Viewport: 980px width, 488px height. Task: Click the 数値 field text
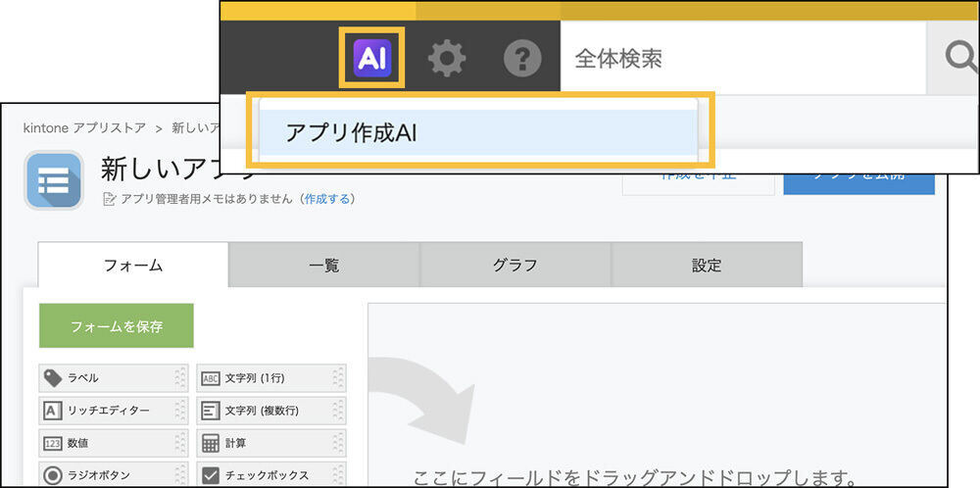[77, 443]
